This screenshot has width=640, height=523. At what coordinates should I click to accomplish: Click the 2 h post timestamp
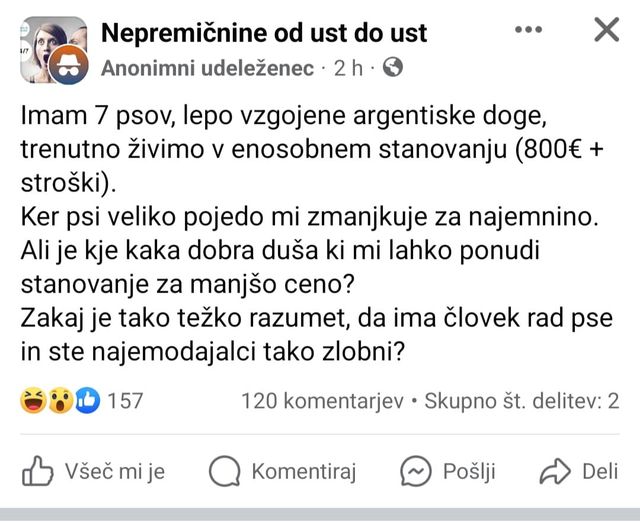pos(348,68)
